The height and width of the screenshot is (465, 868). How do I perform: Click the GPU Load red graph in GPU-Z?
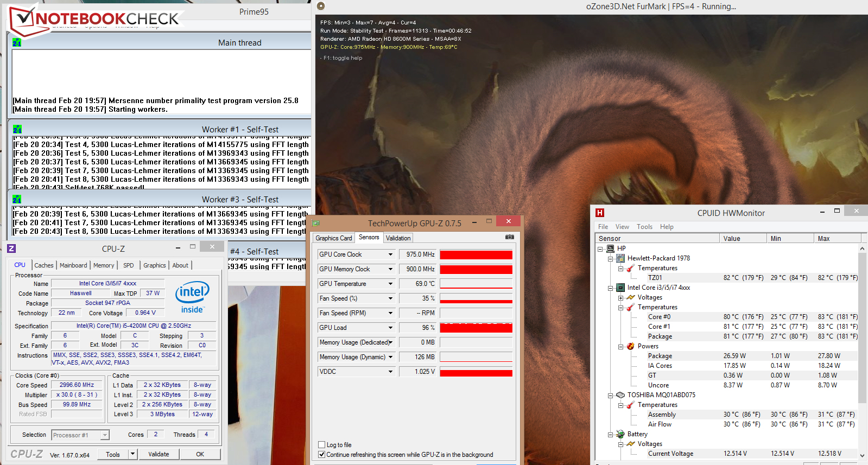(476, 328)
